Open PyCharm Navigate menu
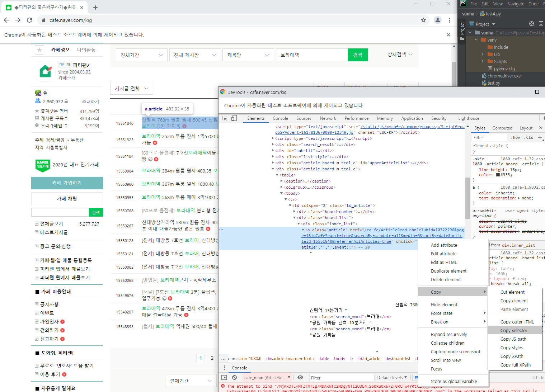545x392 pixels. point(516,4)
